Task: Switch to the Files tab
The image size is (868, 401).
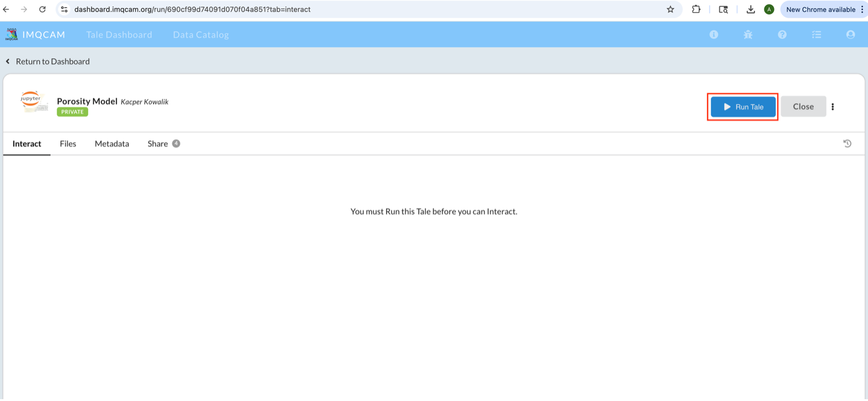Action: coord(68,144)
